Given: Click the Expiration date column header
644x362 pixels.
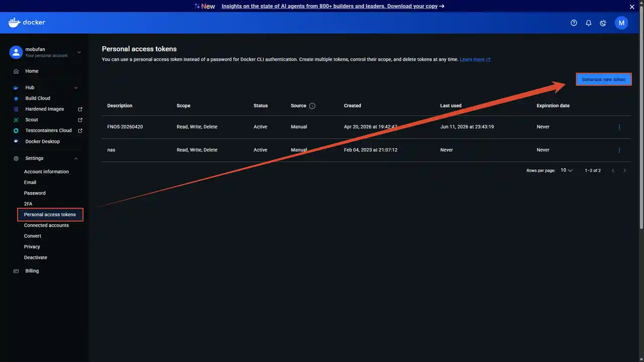Looking at the screenshot, I should click(553, 106).
